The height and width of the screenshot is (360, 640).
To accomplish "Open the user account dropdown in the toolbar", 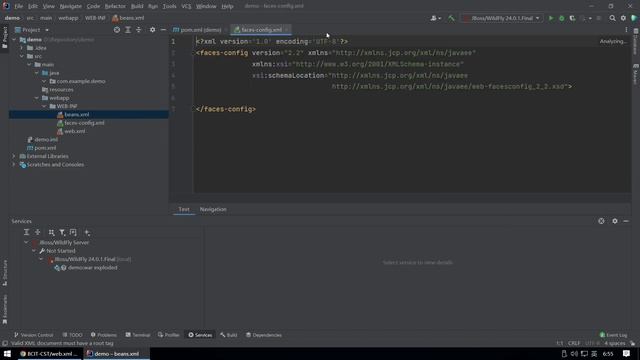I will coord(435,18).
